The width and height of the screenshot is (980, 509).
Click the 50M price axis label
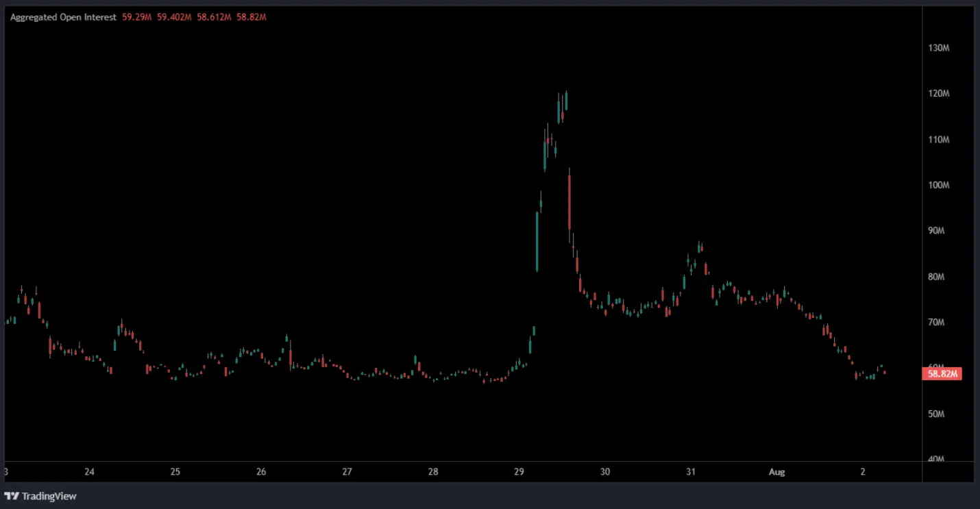[x=936, y=414]
